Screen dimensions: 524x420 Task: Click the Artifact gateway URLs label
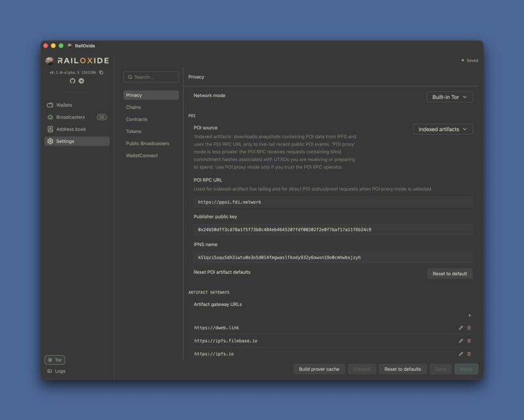pyautogui.click(x=217, y=304)
